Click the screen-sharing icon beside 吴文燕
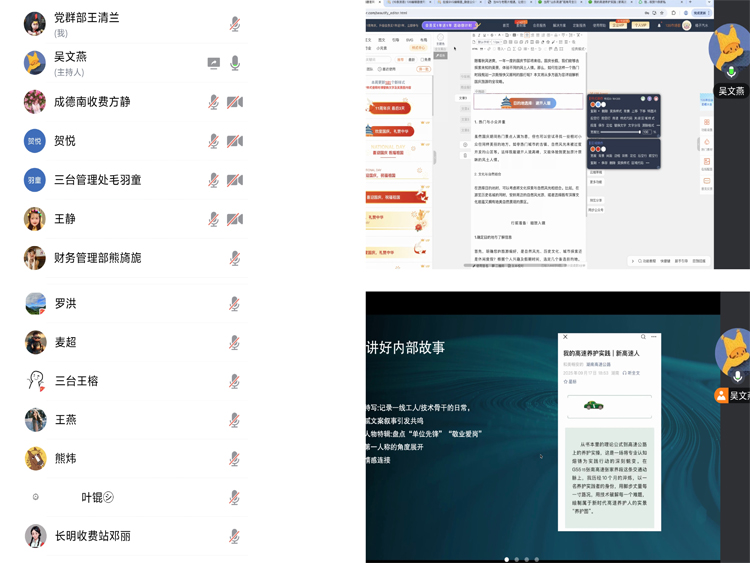The height and width of the screenshot is (563, 750). tap(214, 63)
